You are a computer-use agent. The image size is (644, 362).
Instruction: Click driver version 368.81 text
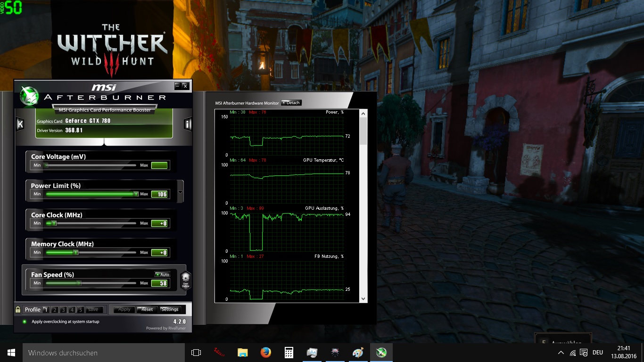[x=74, y=130]
